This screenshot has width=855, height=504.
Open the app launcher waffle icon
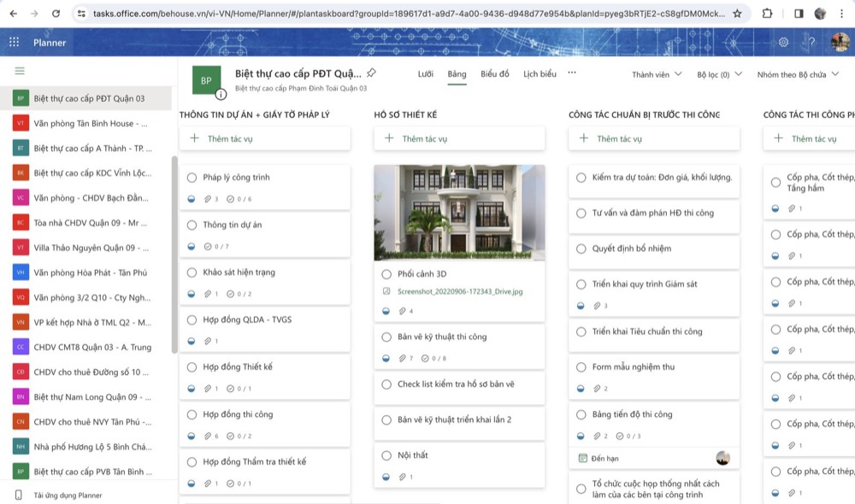[15, 42]
